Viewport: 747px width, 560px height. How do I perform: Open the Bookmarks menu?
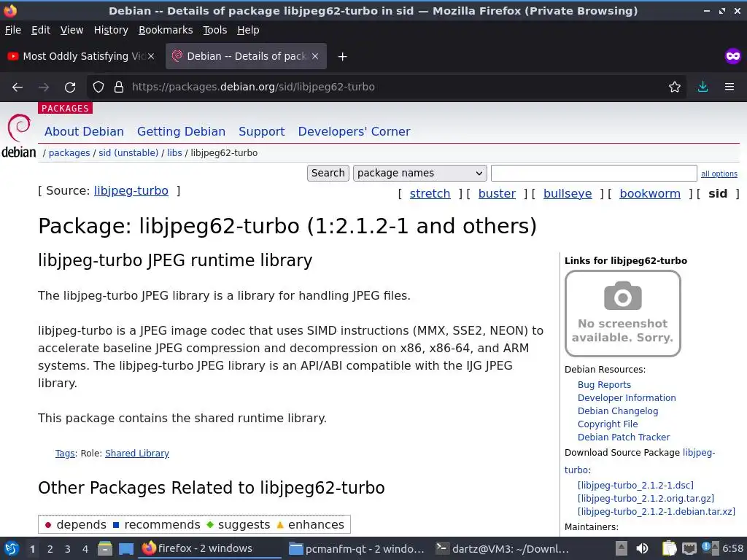click(166, 30)
